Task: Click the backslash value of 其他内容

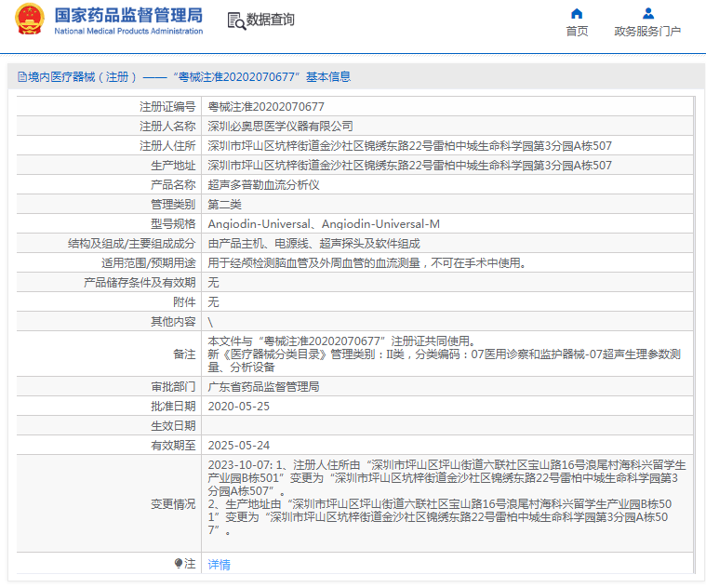Action: tap(210, 322)
